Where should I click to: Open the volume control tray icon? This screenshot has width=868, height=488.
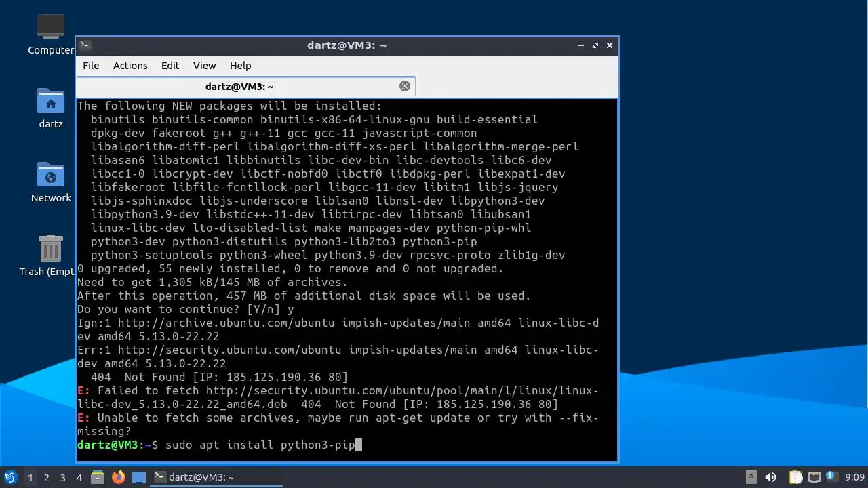point(770,477)
